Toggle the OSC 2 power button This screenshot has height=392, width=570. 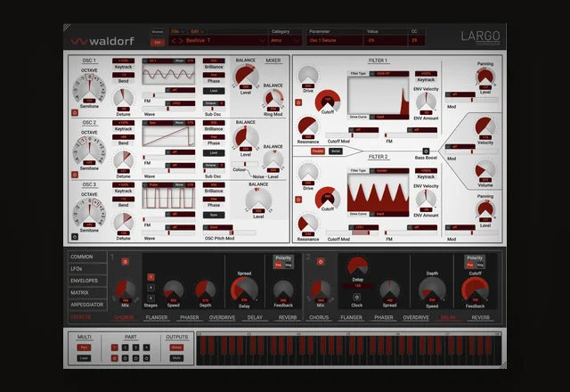click(x=75, y=175)
